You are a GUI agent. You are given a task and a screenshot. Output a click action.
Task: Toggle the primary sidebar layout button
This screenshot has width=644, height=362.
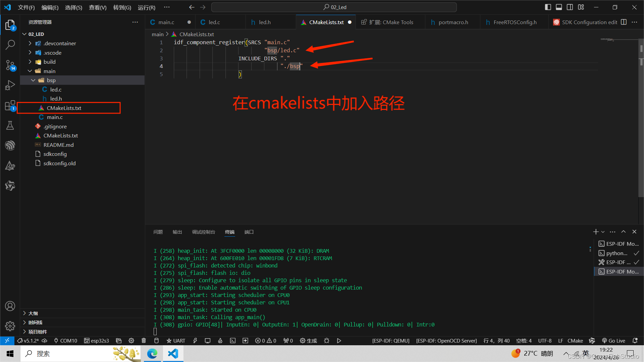tap(548, 7)
